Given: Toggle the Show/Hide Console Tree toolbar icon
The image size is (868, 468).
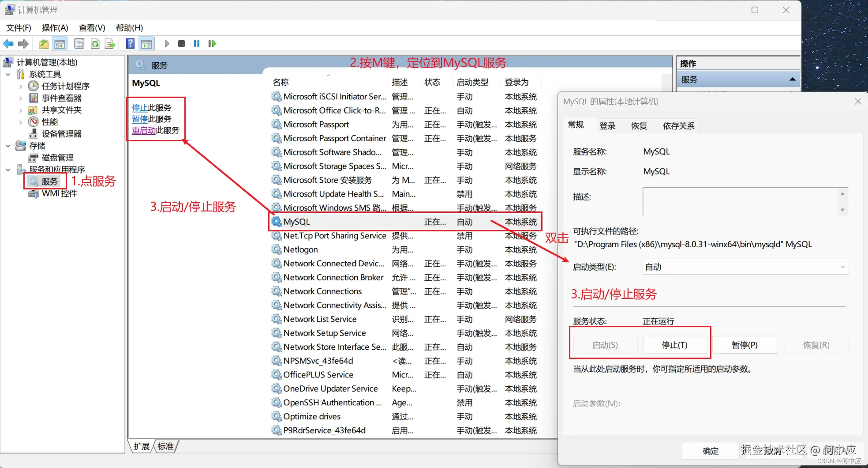Looking at the screenshot, I should click(x=60, y=44).
